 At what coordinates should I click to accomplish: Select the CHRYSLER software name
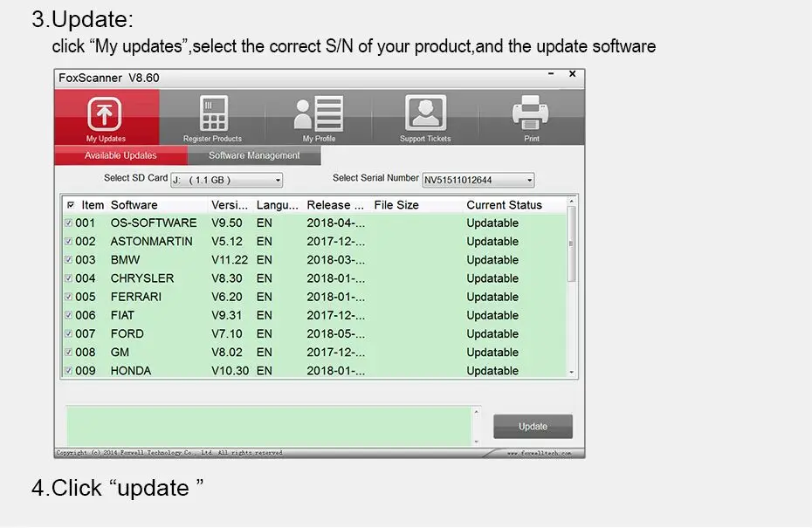pos(142,278)
